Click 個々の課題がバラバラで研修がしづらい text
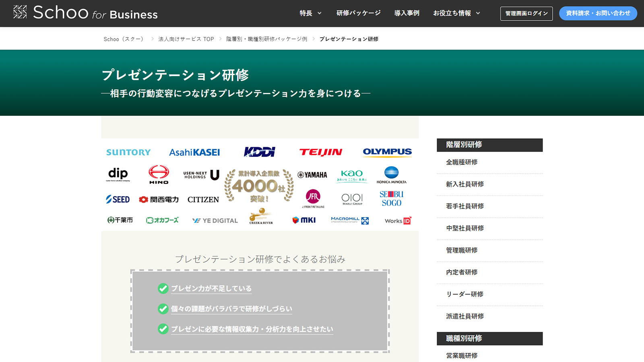This screenshot has width=644, height=362. [x=231, y=309]
